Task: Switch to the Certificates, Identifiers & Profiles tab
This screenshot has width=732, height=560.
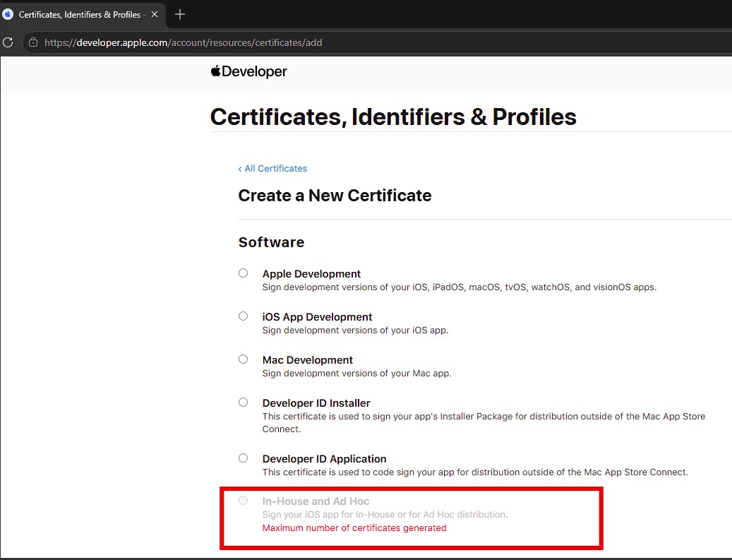Action: [x=82, y=15]
